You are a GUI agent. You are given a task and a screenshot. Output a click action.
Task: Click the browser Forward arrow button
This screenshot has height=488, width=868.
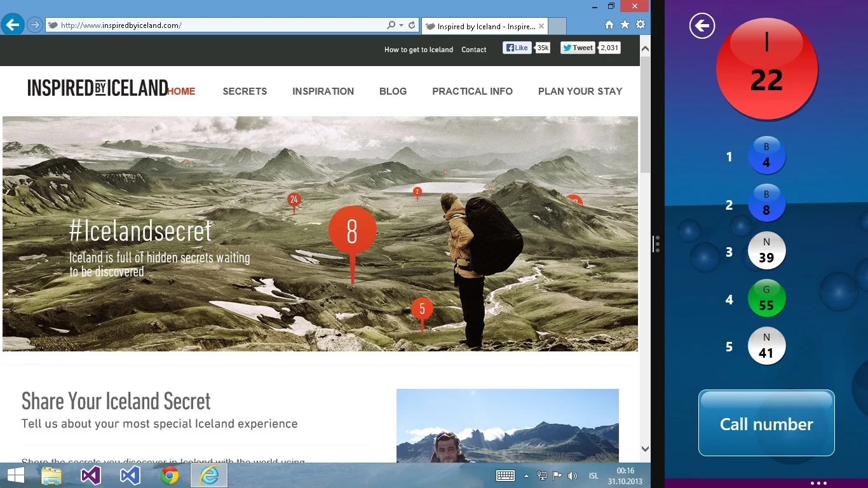tap(35, 25)
